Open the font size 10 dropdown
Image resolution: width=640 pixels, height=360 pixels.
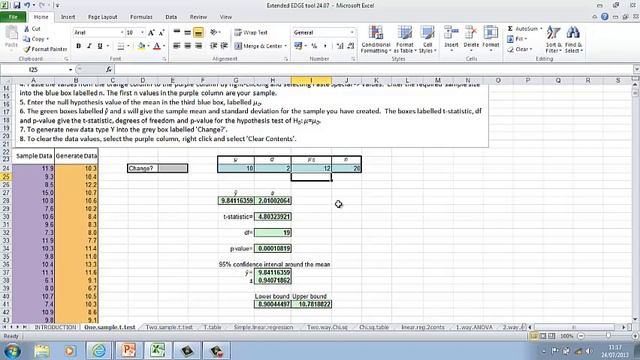[142, 33]
